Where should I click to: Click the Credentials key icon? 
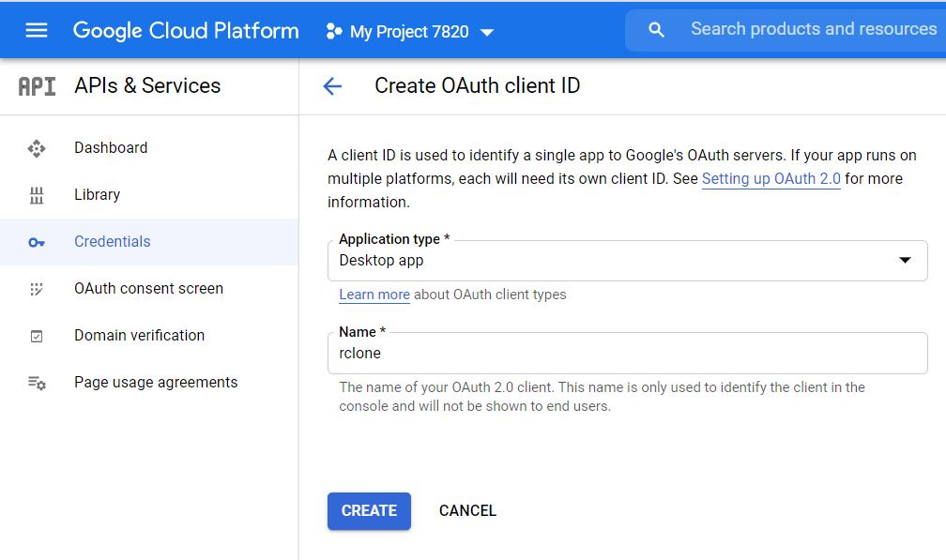(x=37, y=242)
